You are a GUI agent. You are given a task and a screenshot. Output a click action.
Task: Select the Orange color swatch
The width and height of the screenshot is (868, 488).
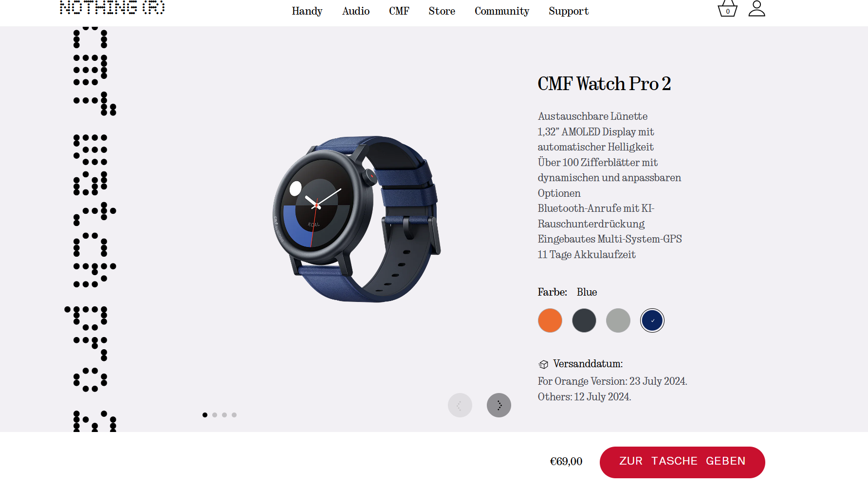pos(550,320)
